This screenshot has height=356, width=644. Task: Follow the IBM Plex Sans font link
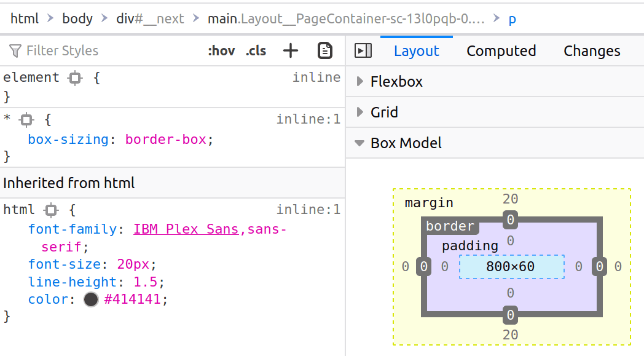186,228
